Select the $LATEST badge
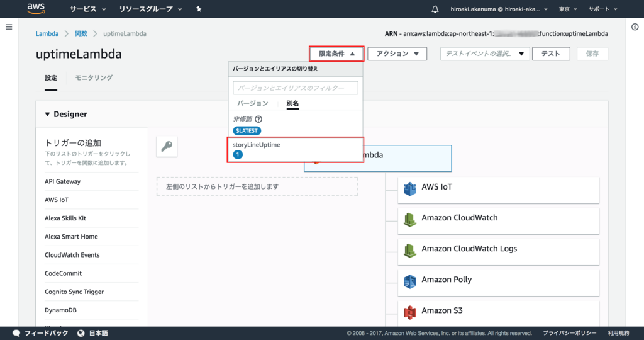 pyautogui.click(x=247, y=131)
